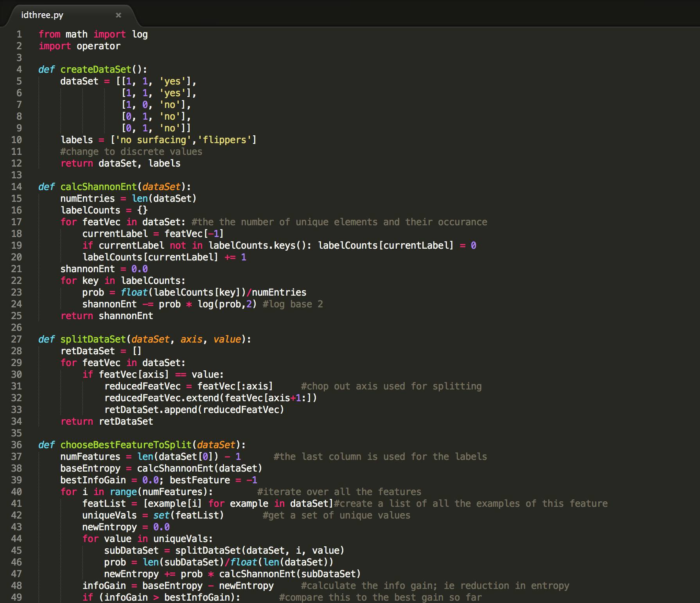Screen dimensions: 700x603
Task: Click the splitDataSet function definition name
Action: pos(93,339)
